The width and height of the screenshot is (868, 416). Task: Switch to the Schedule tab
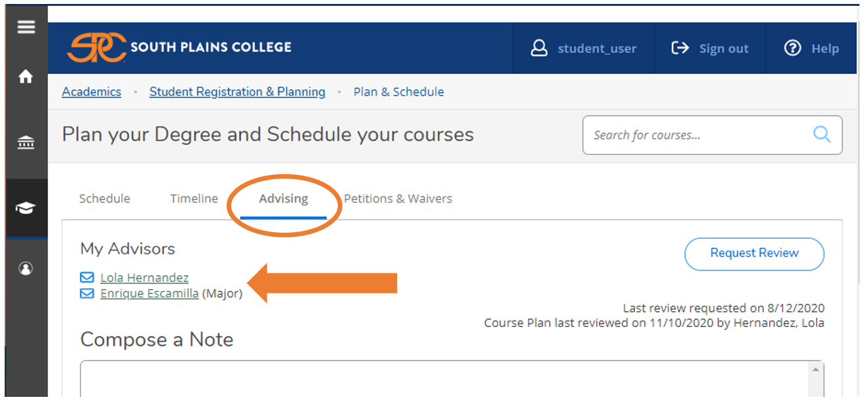[105, 198]
